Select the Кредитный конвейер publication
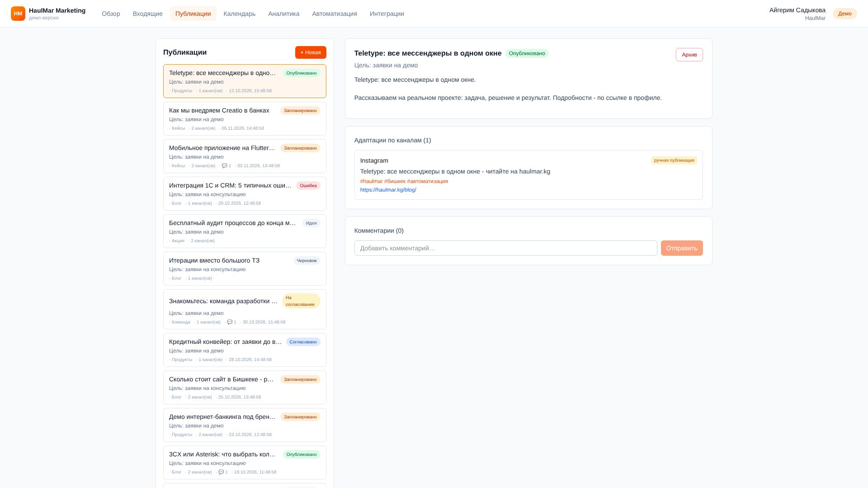 click(x=245, y=350)
